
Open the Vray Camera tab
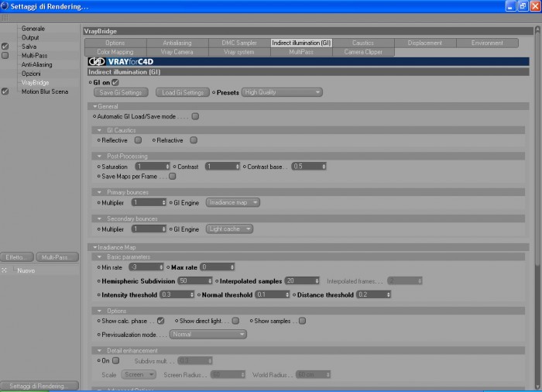pos(177,52)
